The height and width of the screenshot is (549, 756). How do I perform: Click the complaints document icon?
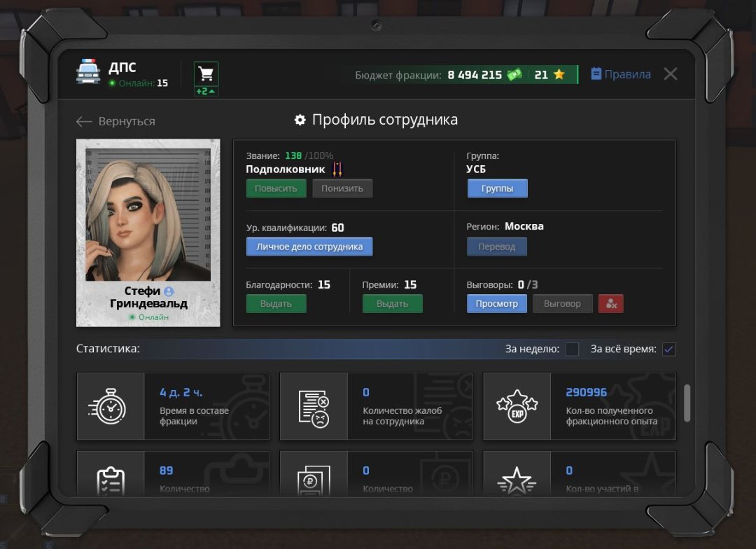[x=314, y=409]
